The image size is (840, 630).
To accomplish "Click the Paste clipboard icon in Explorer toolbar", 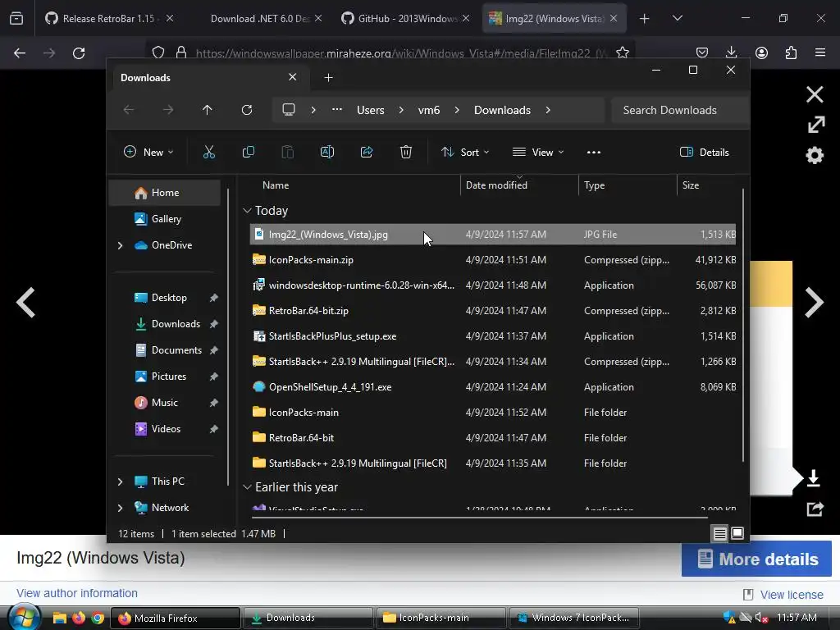I will pos(288,152).
